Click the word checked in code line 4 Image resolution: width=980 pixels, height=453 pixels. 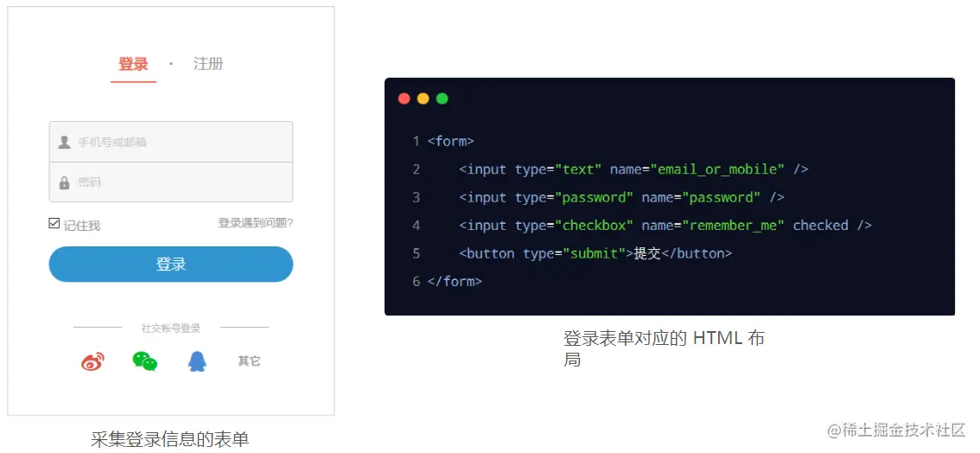[821, 226]
